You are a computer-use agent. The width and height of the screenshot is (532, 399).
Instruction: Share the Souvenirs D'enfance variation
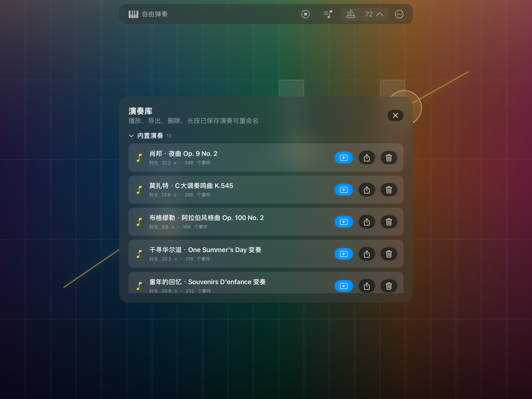pos(367,286)
